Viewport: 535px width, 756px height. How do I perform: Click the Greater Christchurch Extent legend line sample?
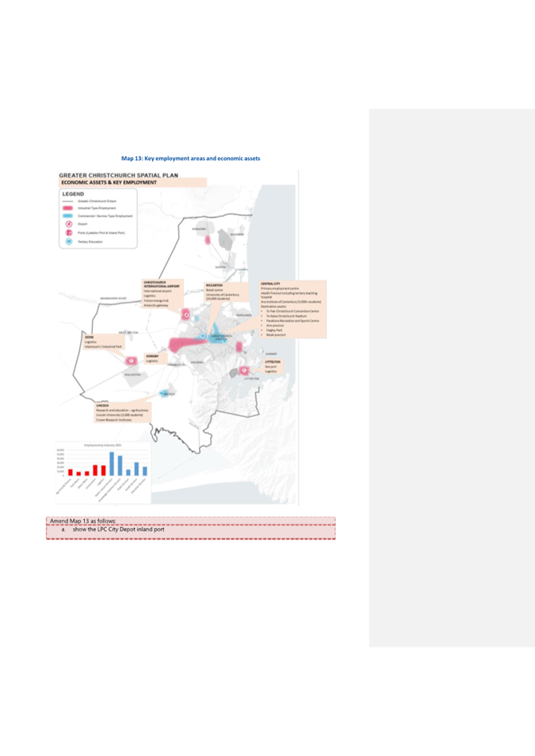(x=68, y=201)
